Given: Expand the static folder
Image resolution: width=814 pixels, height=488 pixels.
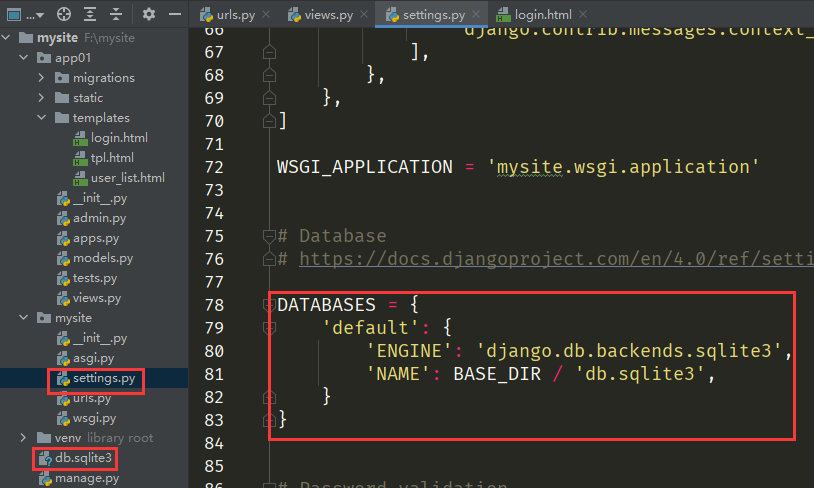Looking at the screenshot, I should tap(41, 98).
